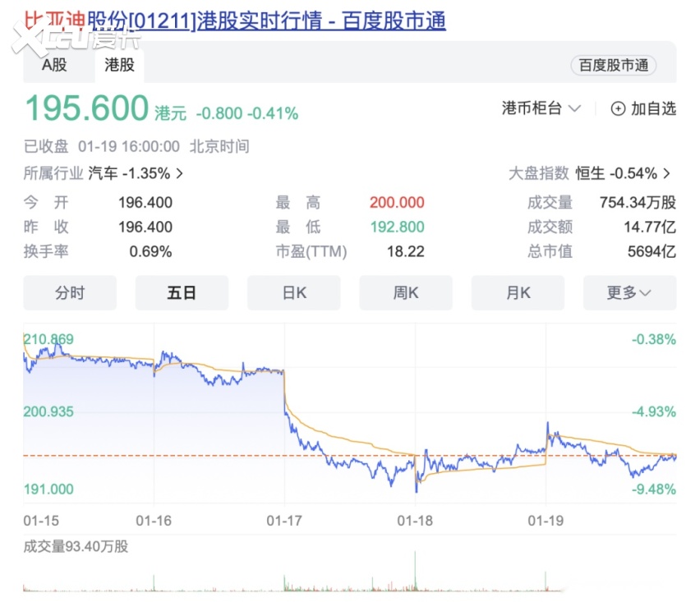Open the 恒生 index chevron
Viewport: 700px width, 602px height.
pos(667,174)
